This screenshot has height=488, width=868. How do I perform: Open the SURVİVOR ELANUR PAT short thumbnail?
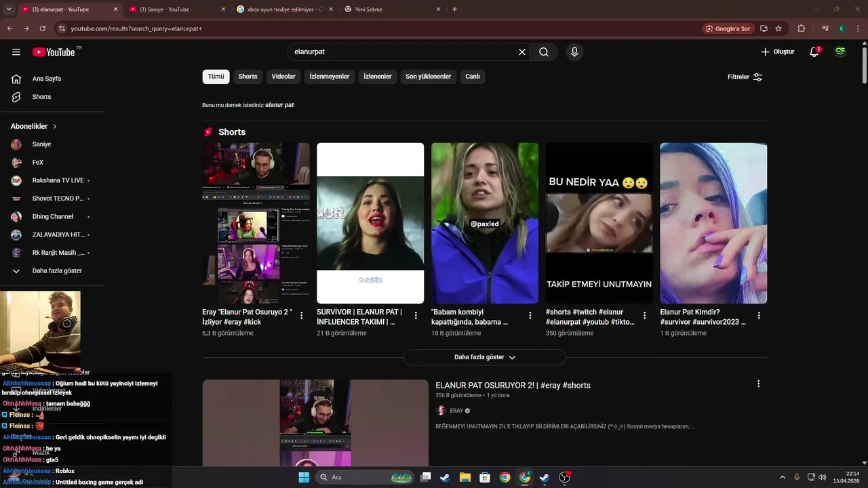(370, 223)
